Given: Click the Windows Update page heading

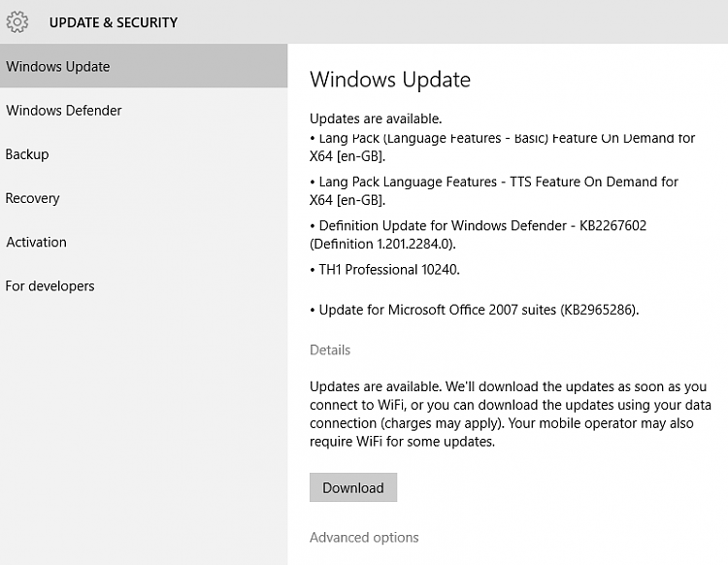Looking at the screenshot, I should pos(390,80).
